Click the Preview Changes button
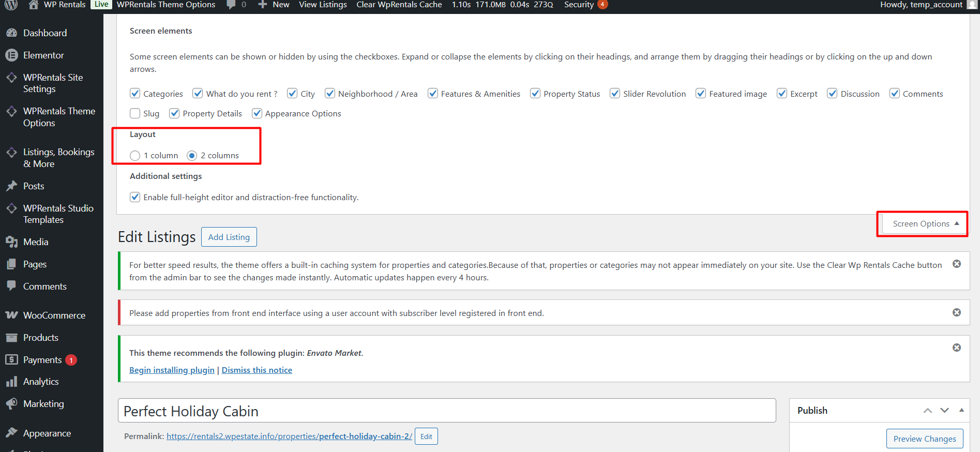 click(925, 439)
